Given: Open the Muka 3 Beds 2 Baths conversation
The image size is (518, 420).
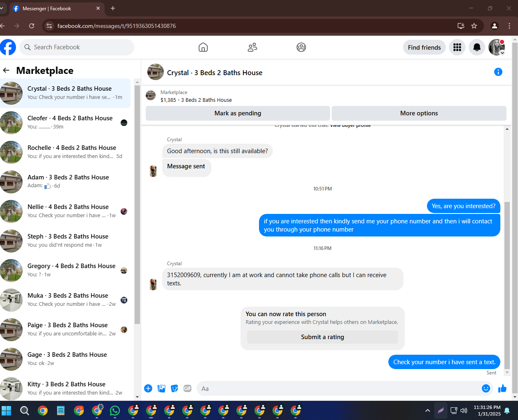Looking at the screenshot, I should point(65,300).
